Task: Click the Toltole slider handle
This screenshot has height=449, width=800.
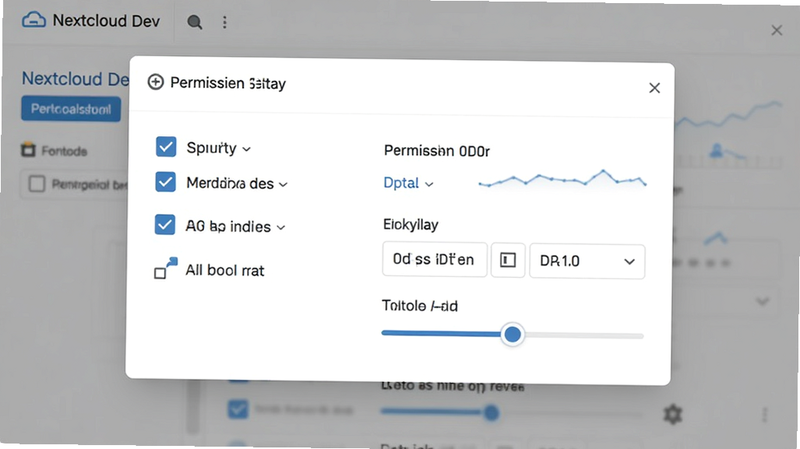Action: pos(512,334)
